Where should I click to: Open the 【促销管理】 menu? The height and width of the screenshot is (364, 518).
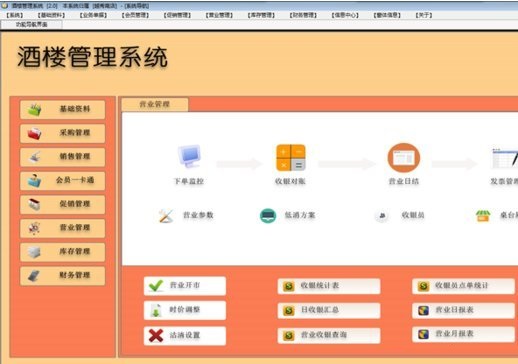pyautogui.click(x=177, y=15)
